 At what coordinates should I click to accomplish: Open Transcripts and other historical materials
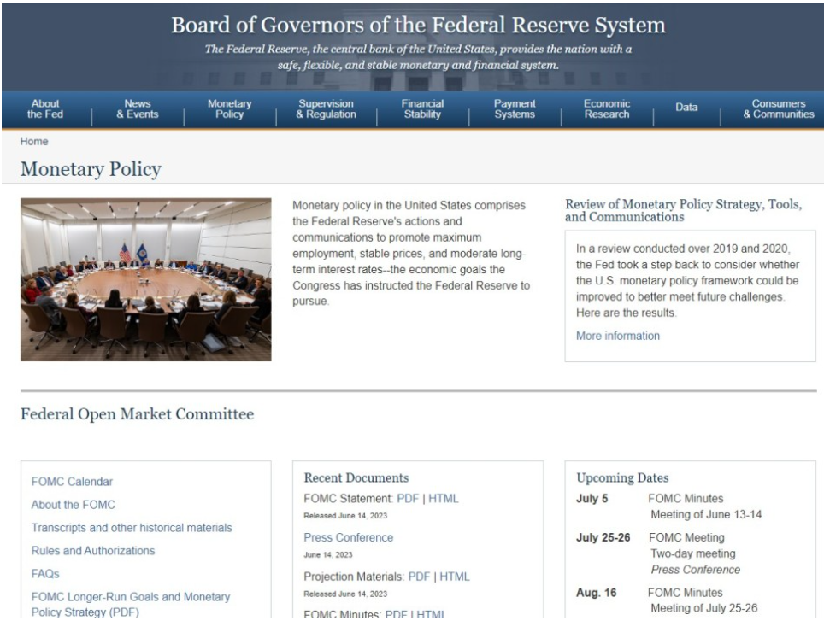point(132,528)
